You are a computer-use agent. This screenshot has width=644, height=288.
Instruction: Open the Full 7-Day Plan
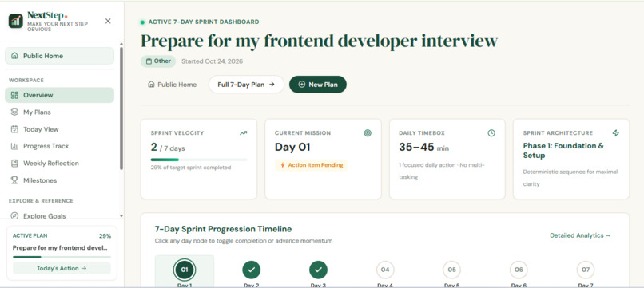246,85
